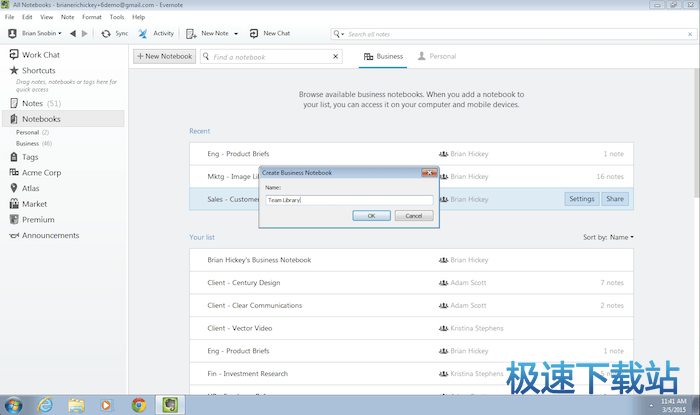
Task: Switch to the Personal tab
Action: [x=437, y=57]
